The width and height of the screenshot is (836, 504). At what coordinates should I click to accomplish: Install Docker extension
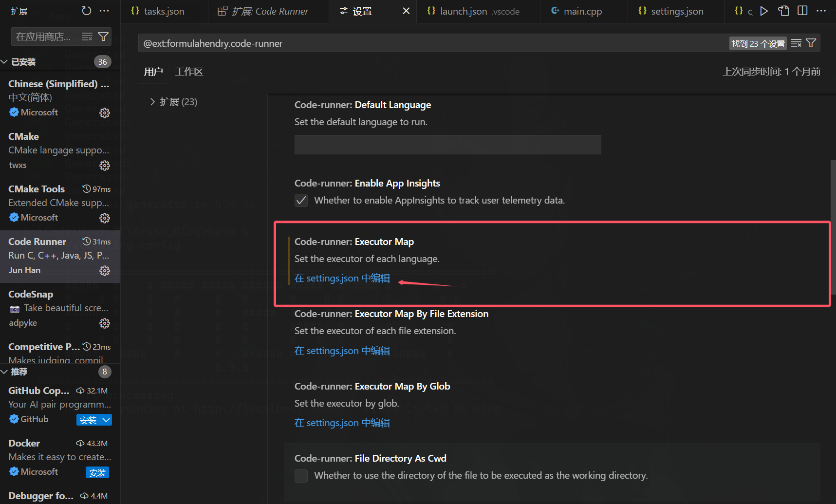pyautogui.click(x=97, y=472)
